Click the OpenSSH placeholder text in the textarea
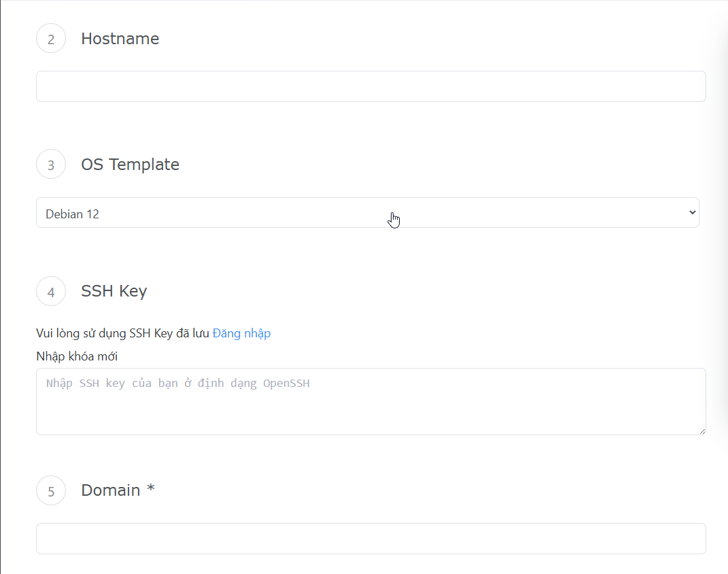728x574 pixels. point(286,384)
